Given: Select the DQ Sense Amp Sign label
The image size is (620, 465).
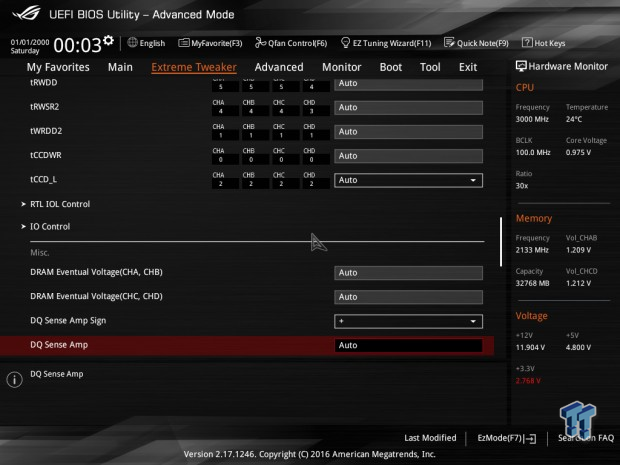Looking at the screenshot, I should pyautogui.click(x=68, y=321).
